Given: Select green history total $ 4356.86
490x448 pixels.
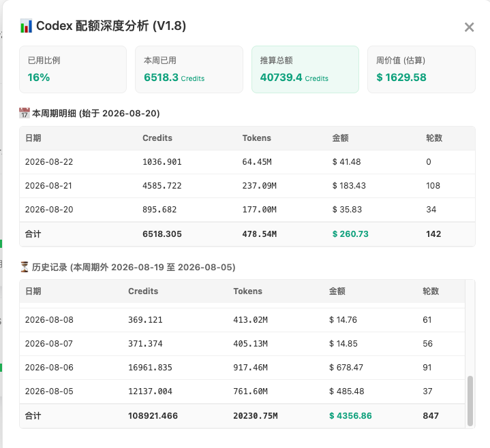Looking at the screenshot, I should click(x=350, y=415).
